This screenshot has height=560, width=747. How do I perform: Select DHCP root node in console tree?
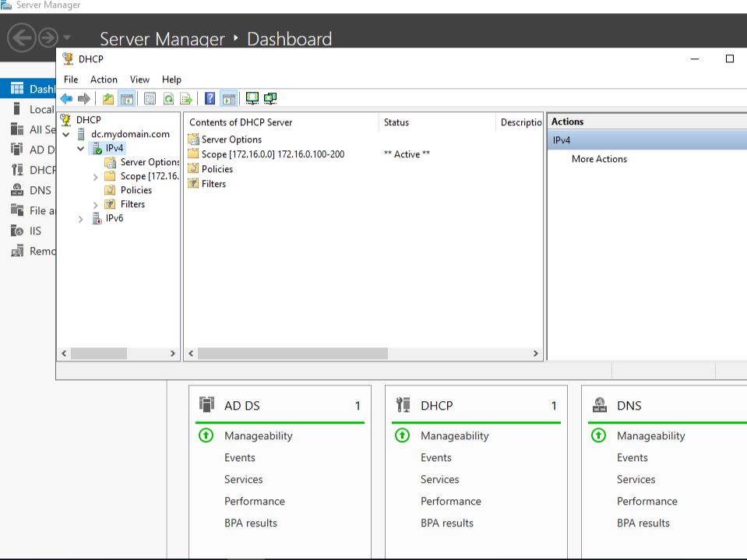(89, 120)
